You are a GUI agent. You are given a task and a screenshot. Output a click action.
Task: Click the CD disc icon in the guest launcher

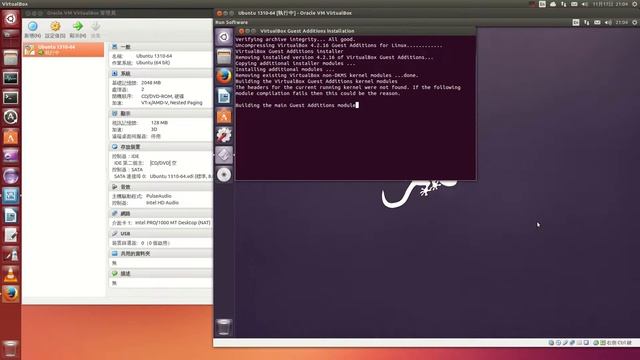[224, 175]
